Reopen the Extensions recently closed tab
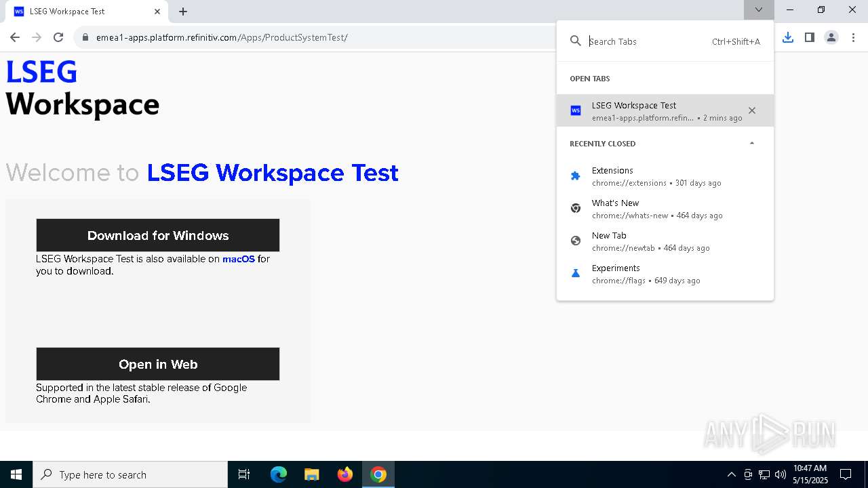The height and width of the screenshot is (488, 868). click(665, 176)
